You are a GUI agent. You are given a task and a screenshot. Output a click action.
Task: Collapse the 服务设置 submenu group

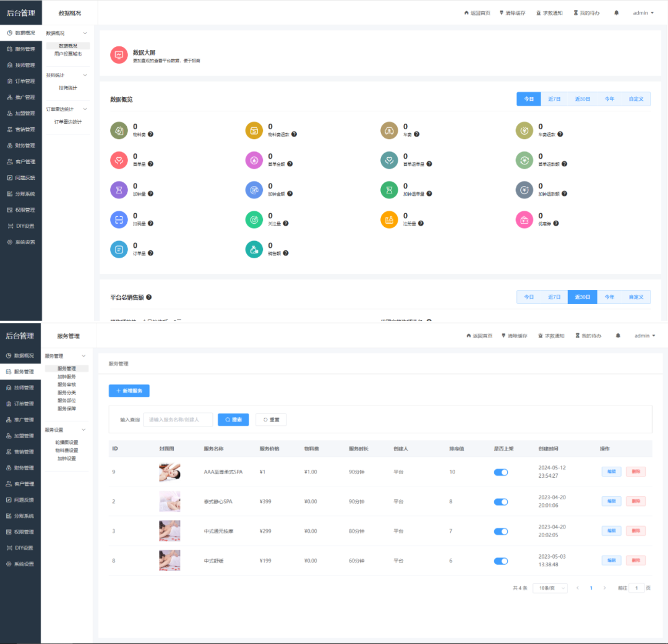pos(83,430)
